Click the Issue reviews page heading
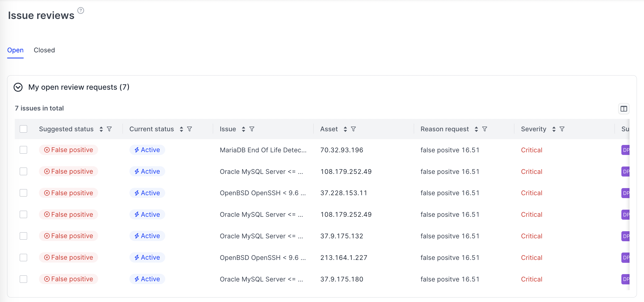The image size is (644, 302). 41,16
